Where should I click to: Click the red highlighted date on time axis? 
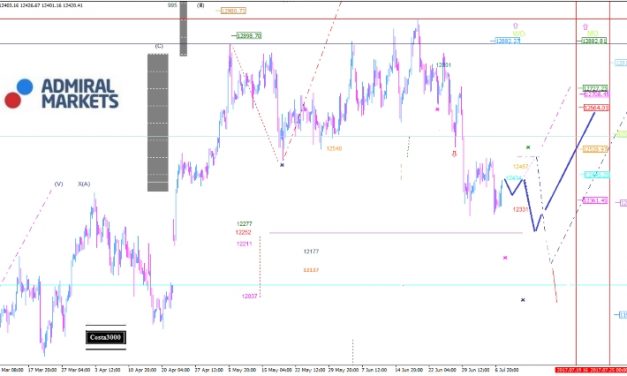(x=591, y=370)
